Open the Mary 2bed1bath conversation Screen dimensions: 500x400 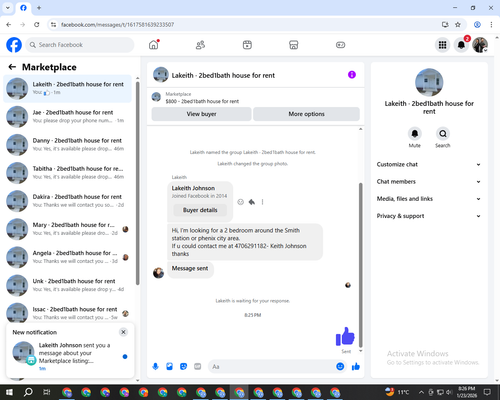pos(67,229)
